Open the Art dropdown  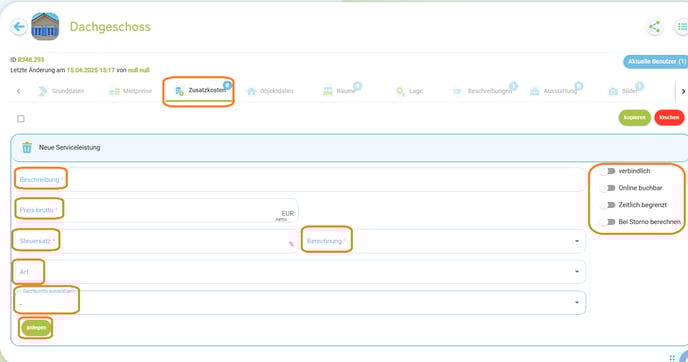click(299, 272)
